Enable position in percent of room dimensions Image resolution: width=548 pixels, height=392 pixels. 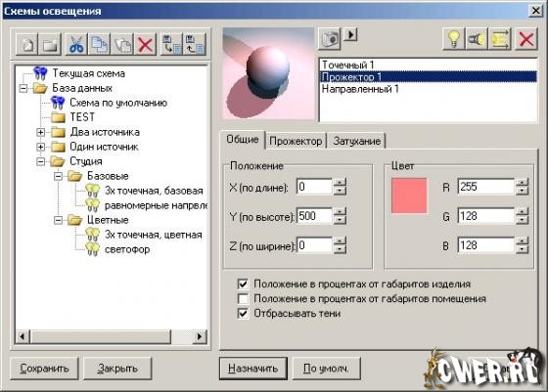pyautogui.click(x=243, y=299)
